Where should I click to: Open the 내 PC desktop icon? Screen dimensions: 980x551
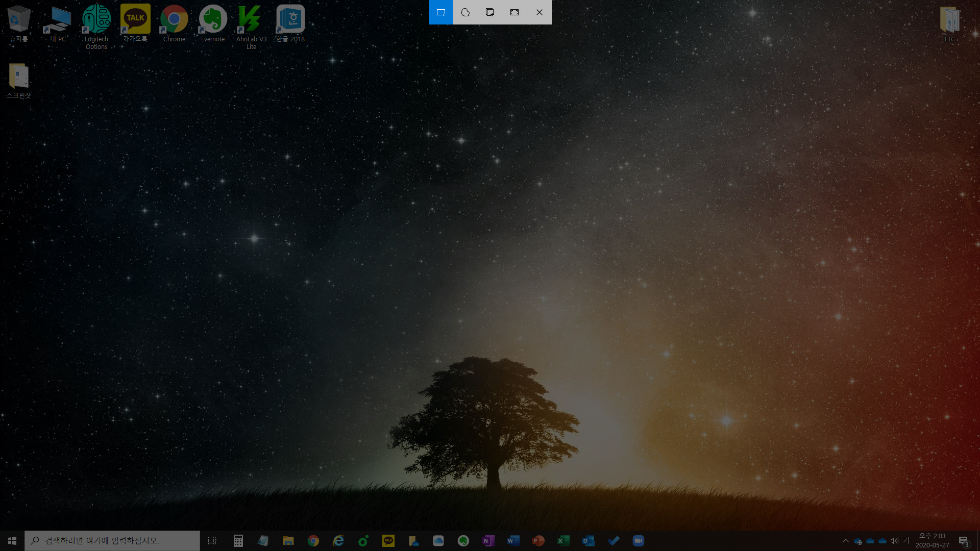coord(58,23)
